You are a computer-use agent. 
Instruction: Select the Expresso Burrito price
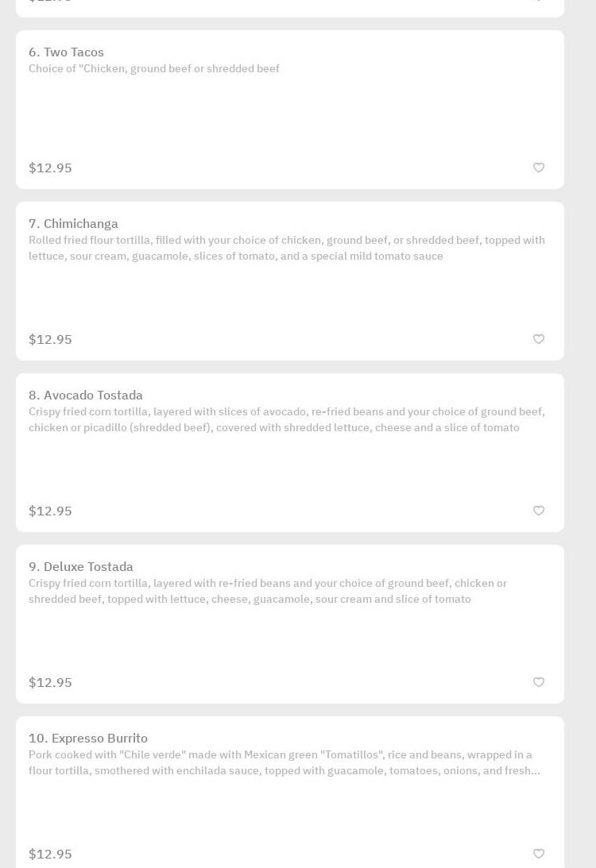pos(50,854)
